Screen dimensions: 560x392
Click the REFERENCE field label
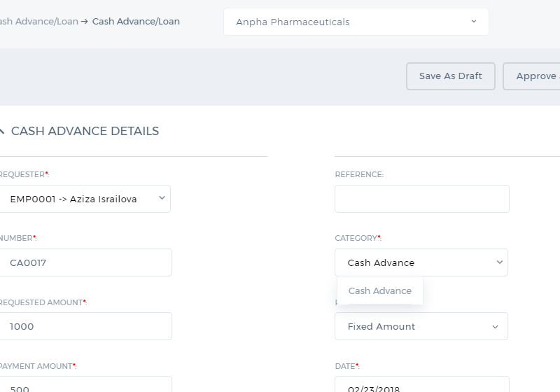coord(359,174)
